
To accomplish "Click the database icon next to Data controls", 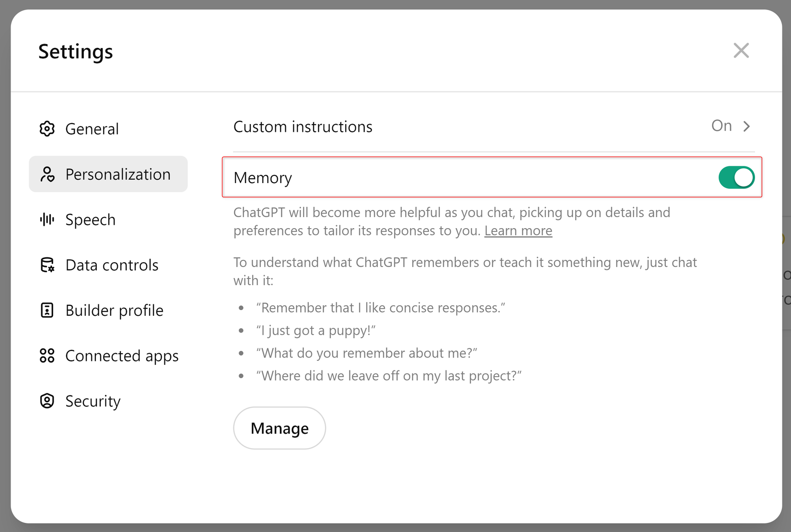I will pyautogui.click(x=47, y=265).
